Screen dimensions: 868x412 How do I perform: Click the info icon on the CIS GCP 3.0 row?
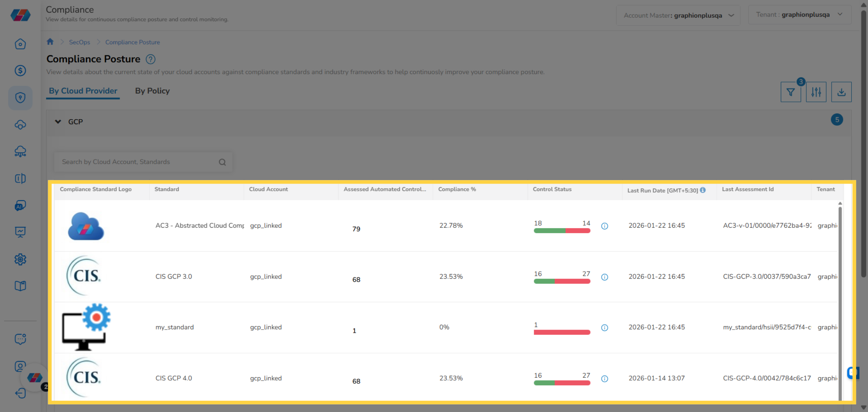click(605, 277)
